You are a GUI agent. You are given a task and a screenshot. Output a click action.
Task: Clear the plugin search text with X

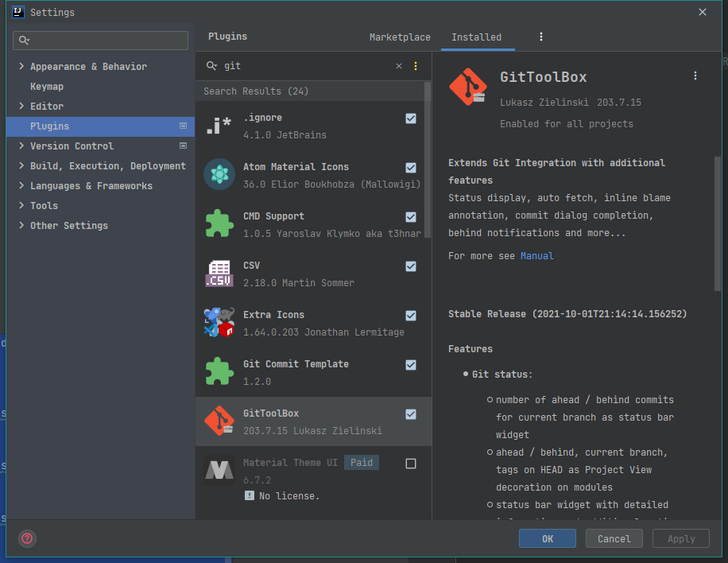[x=399, y=66]
